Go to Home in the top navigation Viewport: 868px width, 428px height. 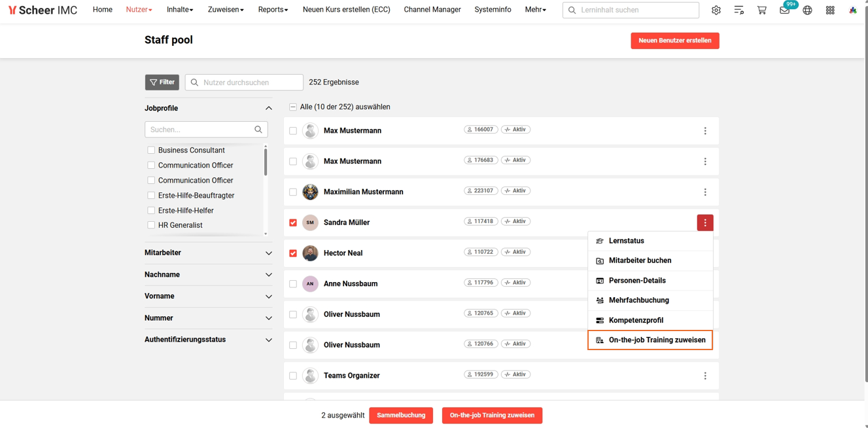[103, 10]
